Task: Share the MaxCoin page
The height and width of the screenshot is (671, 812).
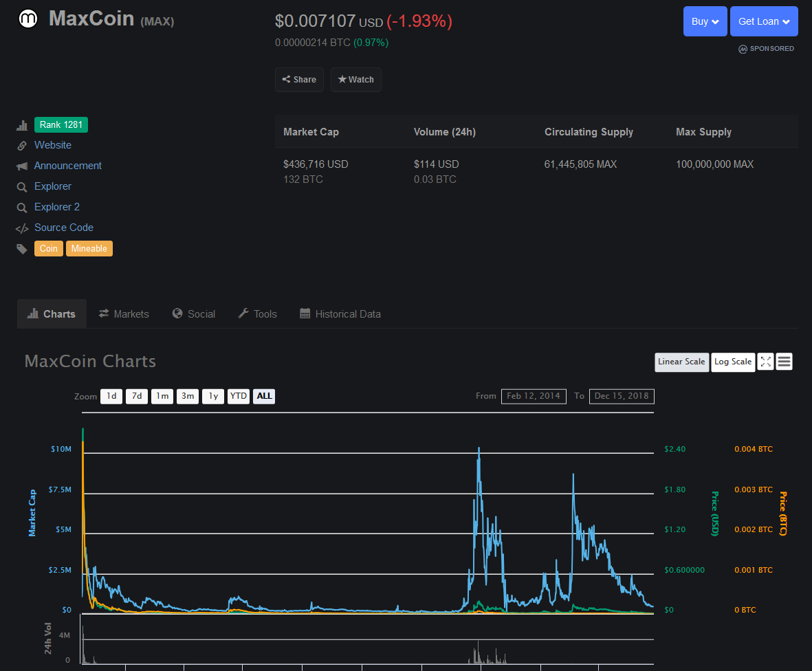Action: tap(299, 79)
